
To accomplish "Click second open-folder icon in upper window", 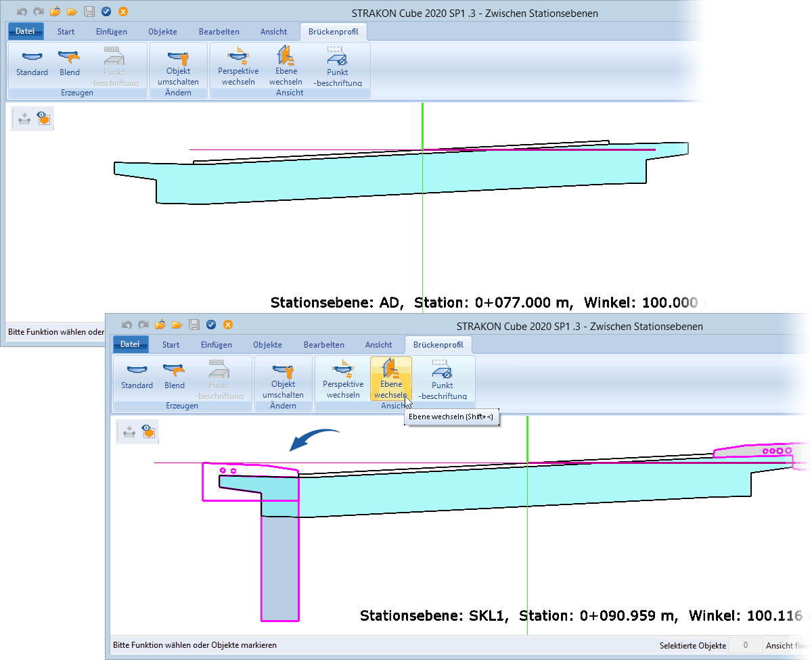I will pos(72,11).
